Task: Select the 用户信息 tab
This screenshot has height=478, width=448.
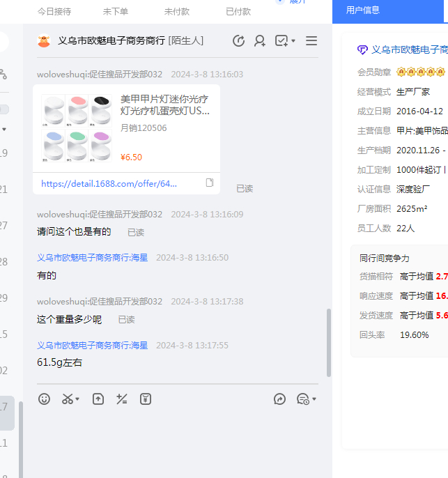Action: pos(363,10)
